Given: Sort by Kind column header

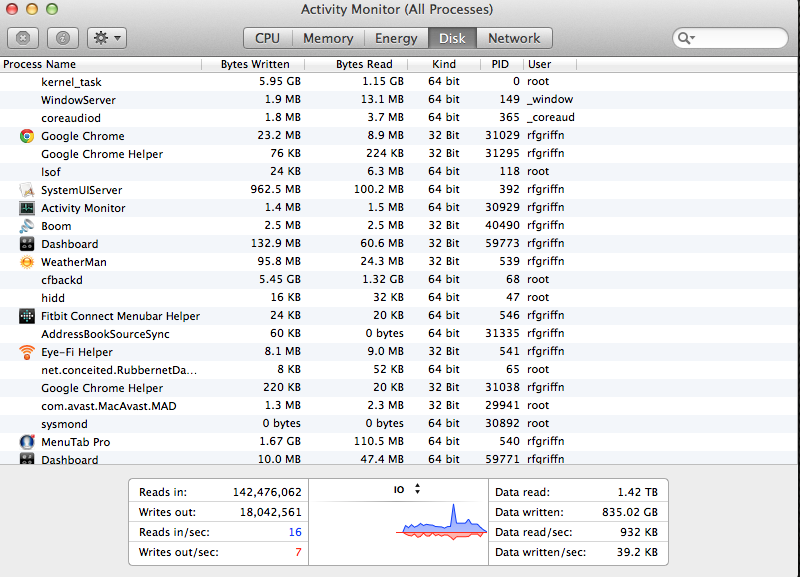Looking at the screenshot, I should coord(444,64).
